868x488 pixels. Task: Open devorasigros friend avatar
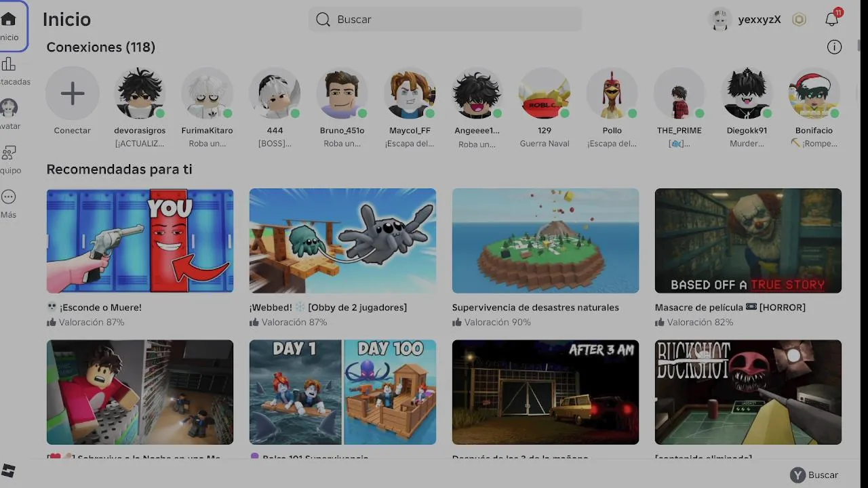click(x=140, y=94)
